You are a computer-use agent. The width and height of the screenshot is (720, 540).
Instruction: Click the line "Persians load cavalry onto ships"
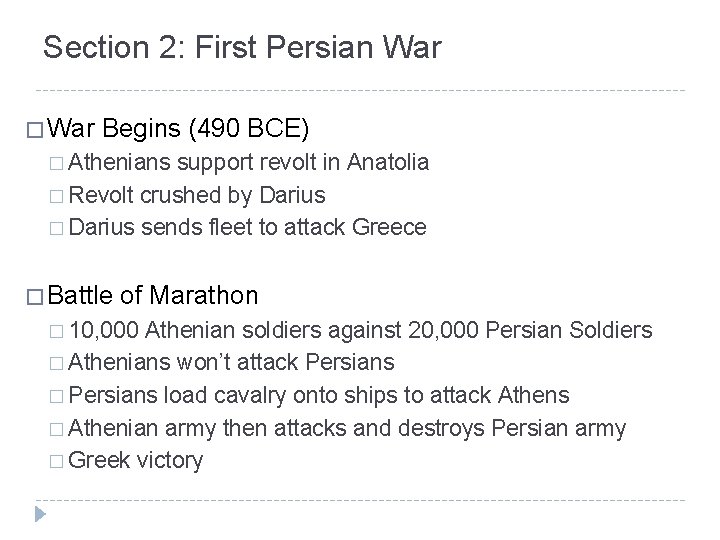320,396
